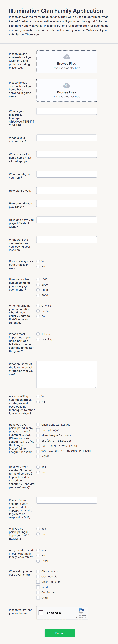Check the I'm not a robot box
The image size is (118, 644).
tap(41, 613)
